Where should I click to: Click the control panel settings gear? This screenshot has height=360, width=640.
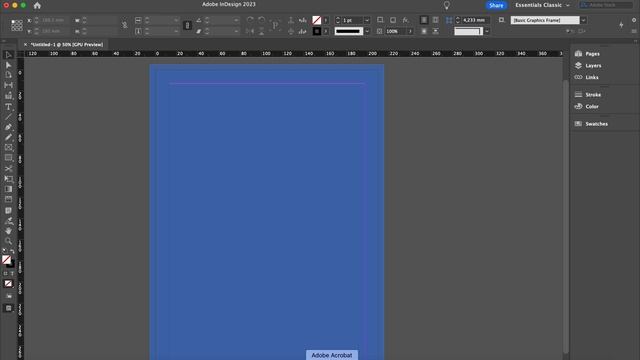pyautogui.click(x=634, y=20)
